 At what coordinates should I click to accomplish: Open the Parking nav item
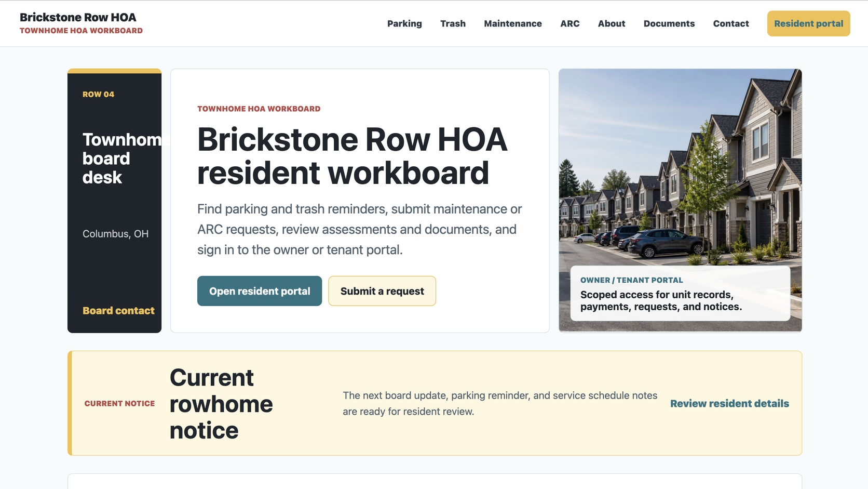(x=404, y=23)
